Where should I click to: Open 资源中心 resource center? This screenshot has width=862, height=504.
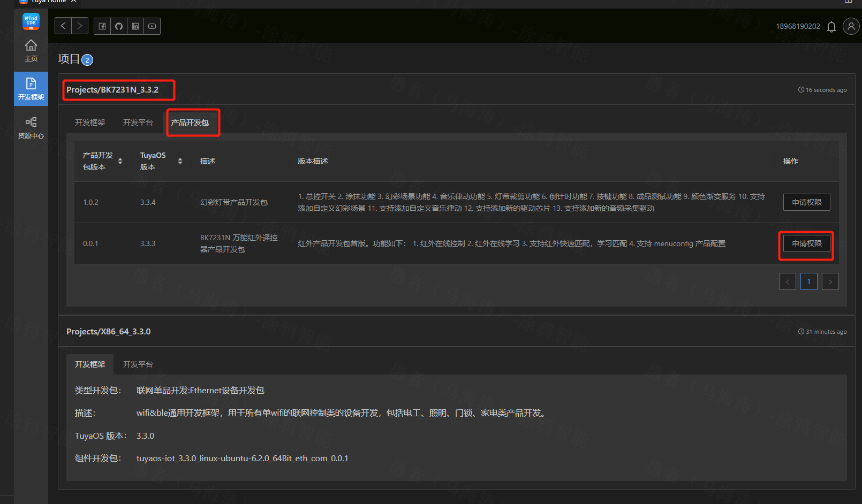coord(31,128)
